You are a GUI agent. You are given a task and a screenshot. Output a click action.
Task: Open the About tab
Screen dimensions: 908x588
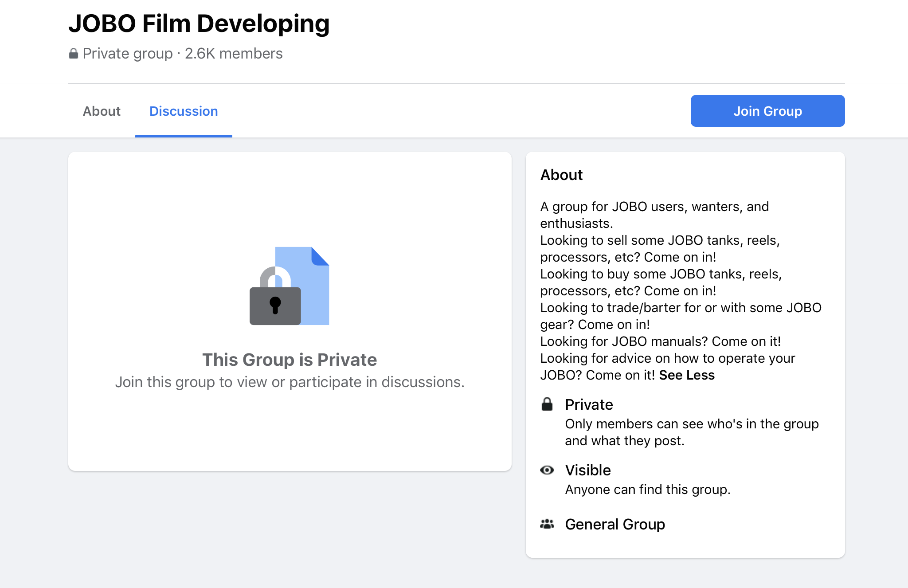[102, 111]
